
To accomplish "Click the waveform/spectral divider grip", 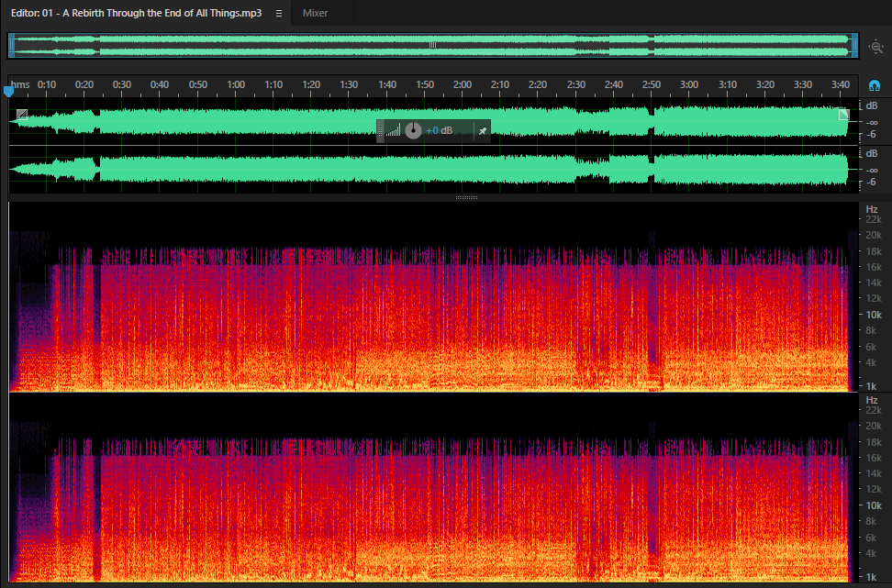I will click(x=466, y=198).
